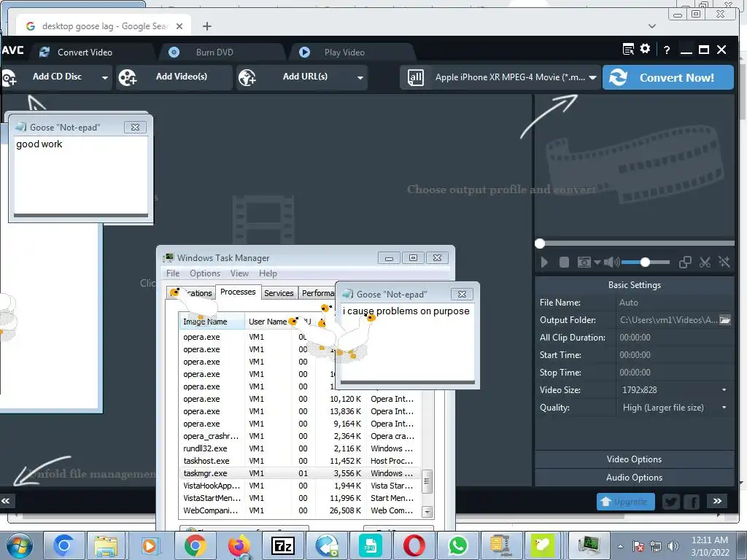The height and width of the screenshot is (560, 747).
Task: Select the WebCompani... process row
Action: (x=299, y=510)
